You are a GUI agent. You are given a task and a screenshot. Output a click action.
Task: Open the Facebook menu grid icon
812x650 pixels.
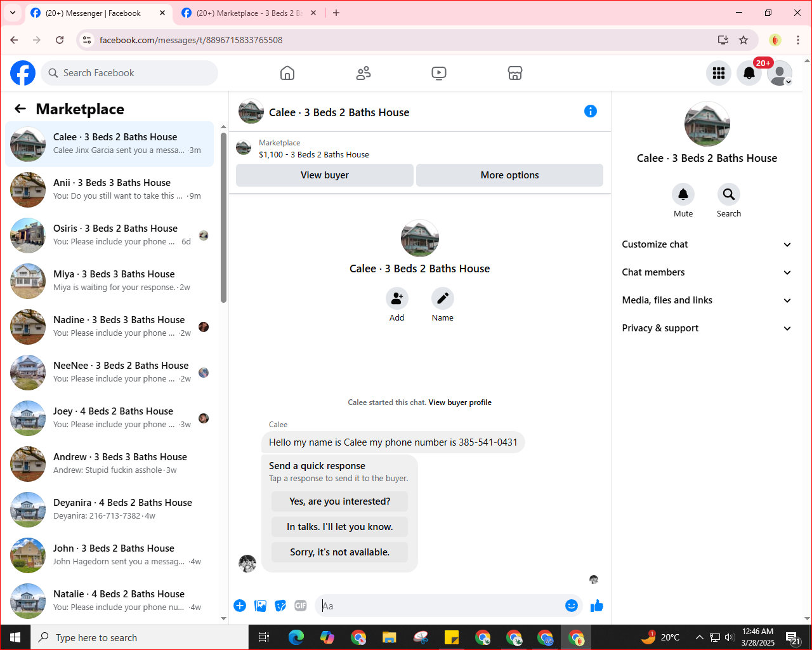pyautogui.click(x=719, y=73)
